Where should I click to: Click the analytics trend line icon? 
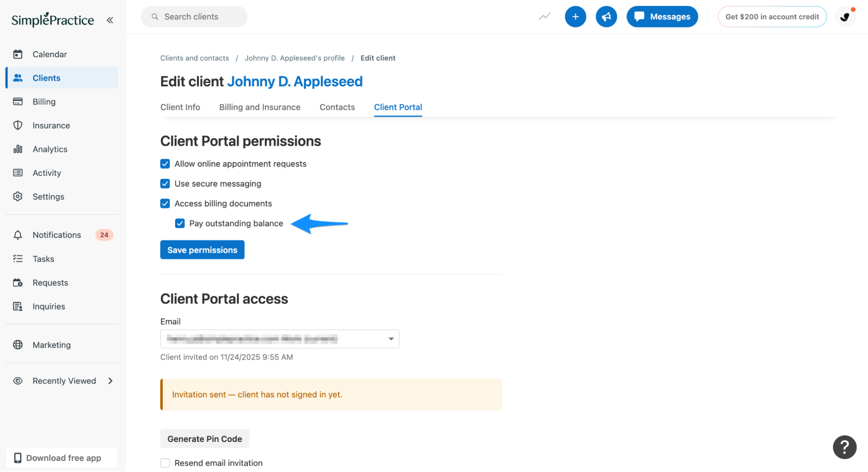(x=545, y=16)
